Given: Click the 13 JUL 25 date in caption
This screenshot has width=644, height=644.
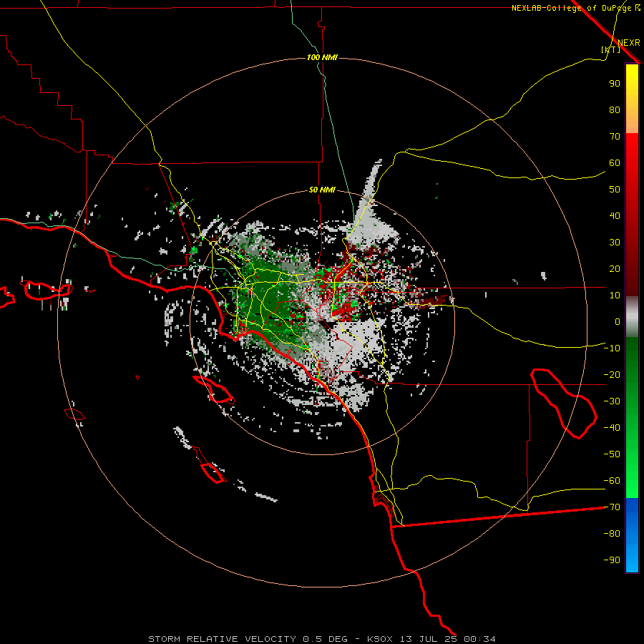Looking at the screenshot, I should click(429, 639).
